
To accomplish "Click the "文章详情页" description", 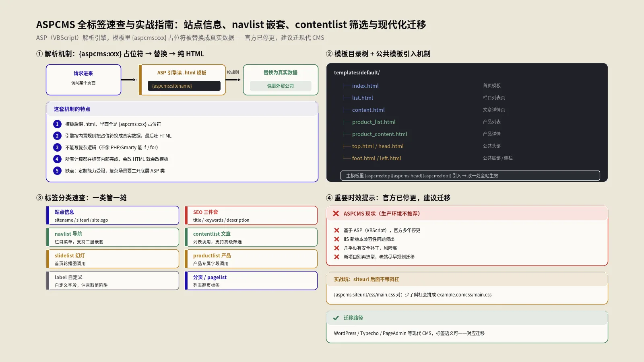I will click(494, 110).
